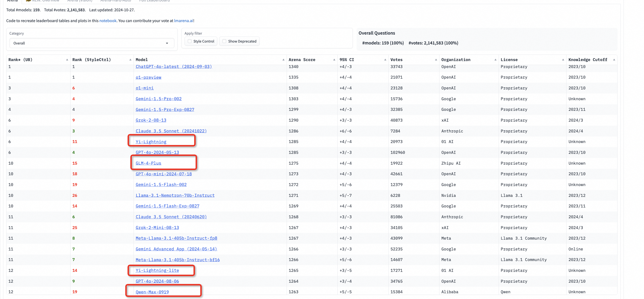Screen dimensions: 644x299
Task: Open the GLM-4-Plus model link
Action: (148, 163)
